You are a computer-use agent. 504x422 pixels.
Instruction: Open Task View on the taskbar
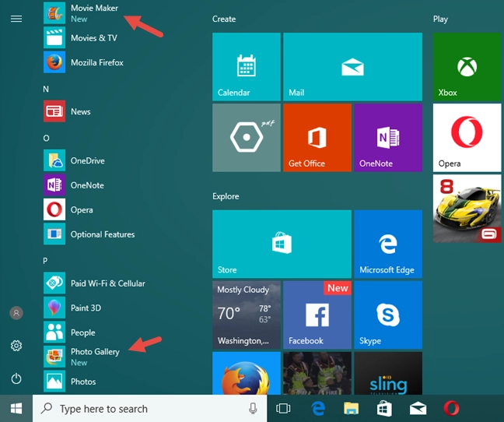point(283,409)
